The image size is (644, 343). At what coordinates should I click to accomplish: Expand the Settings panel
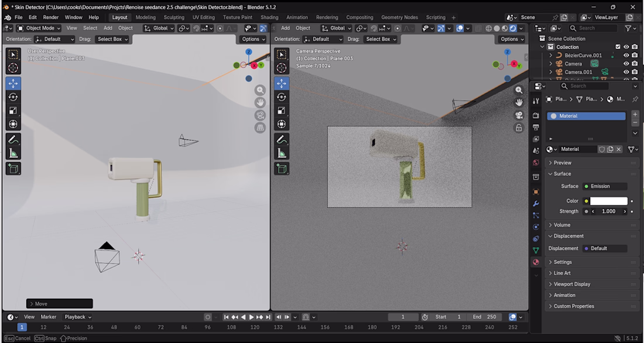[562, 262]
